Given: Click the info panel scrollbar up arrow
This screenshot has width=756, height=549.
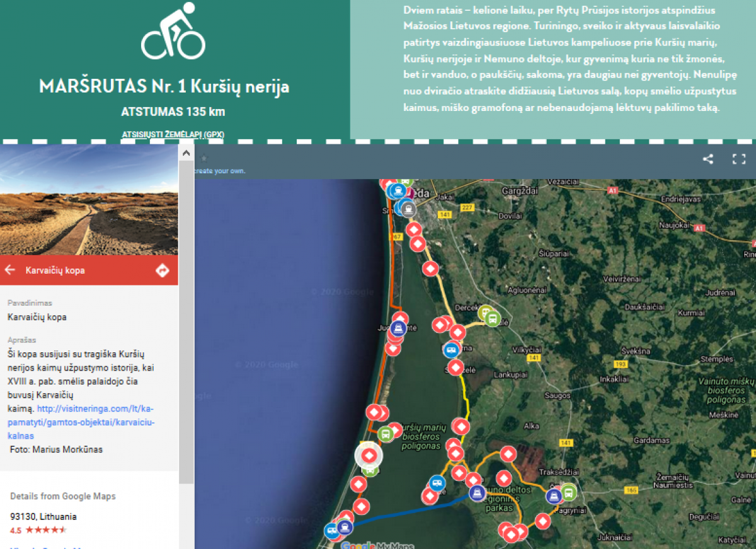Looking at the screenshot, I should click(186, 153).
